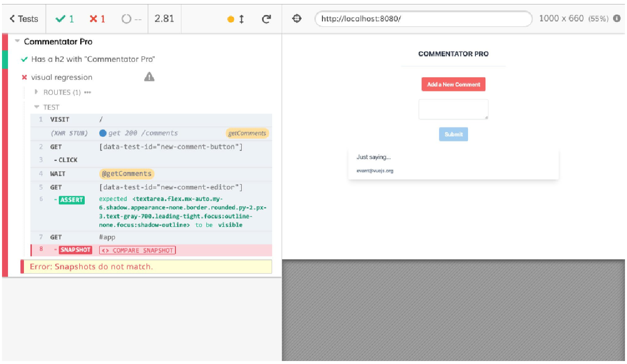
Task: Click the COMMENTATOR PRO heading in preview
Action: tap(453, 54)
